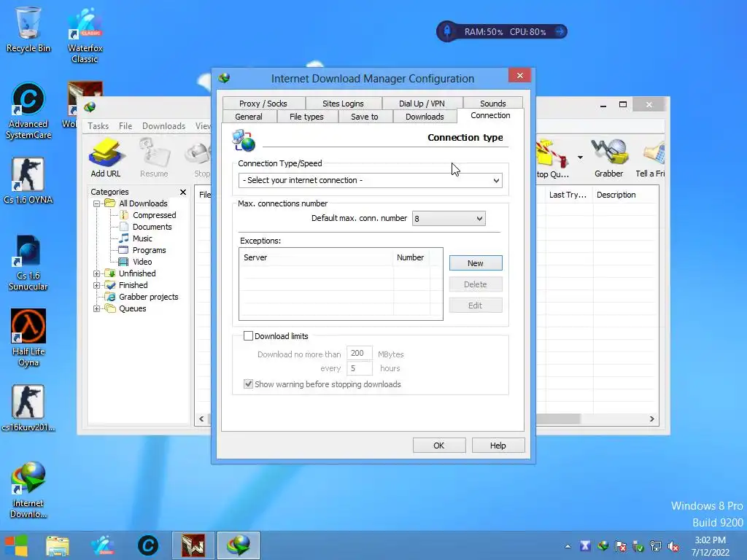Select cs16kurv201 desktop icon
This screenshot has width=747, height=560.
tap(28, 408)
